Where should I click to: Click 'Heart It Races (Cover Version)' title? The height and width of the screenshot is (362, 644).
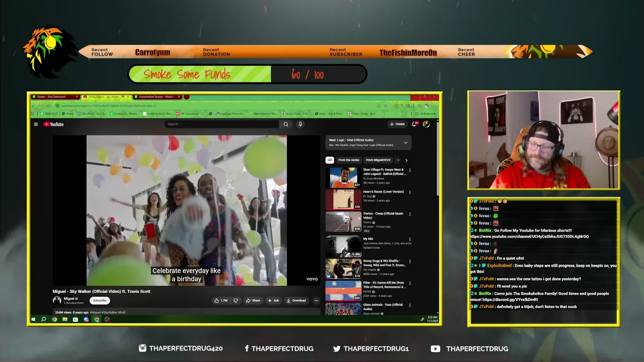(383, 192)
